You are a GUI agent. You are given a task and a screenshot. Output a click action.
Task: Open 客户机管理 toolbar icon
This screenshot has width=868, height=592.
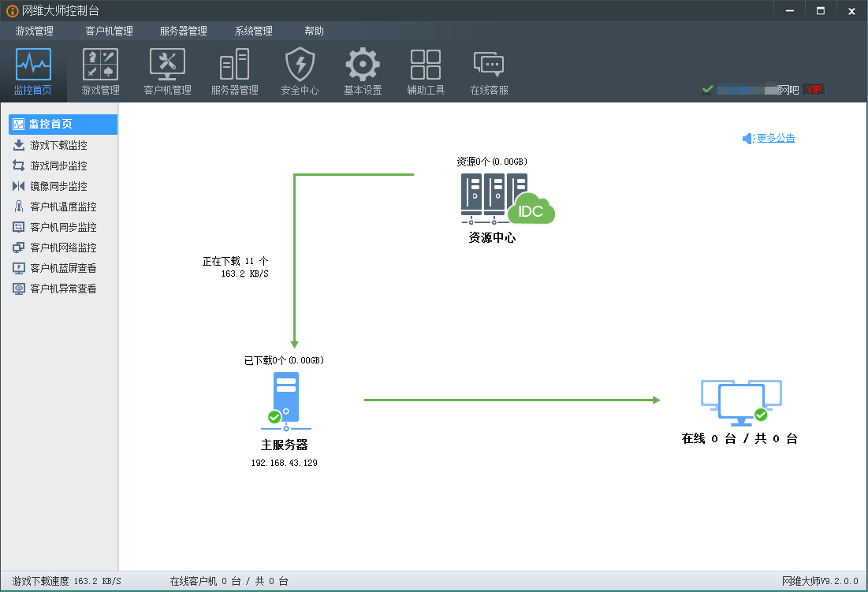167,72
